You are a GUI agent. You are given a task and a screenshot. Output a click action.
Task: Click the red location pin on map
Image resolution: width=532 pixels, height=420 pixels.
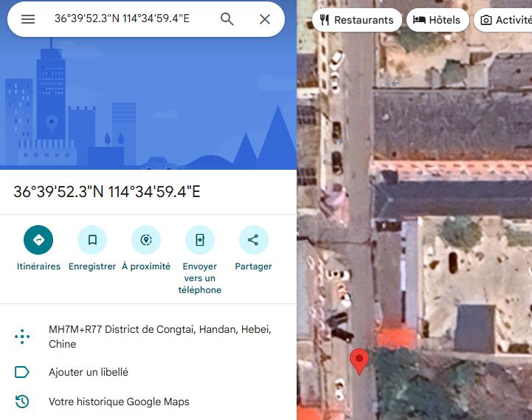[x=359, y=360]
